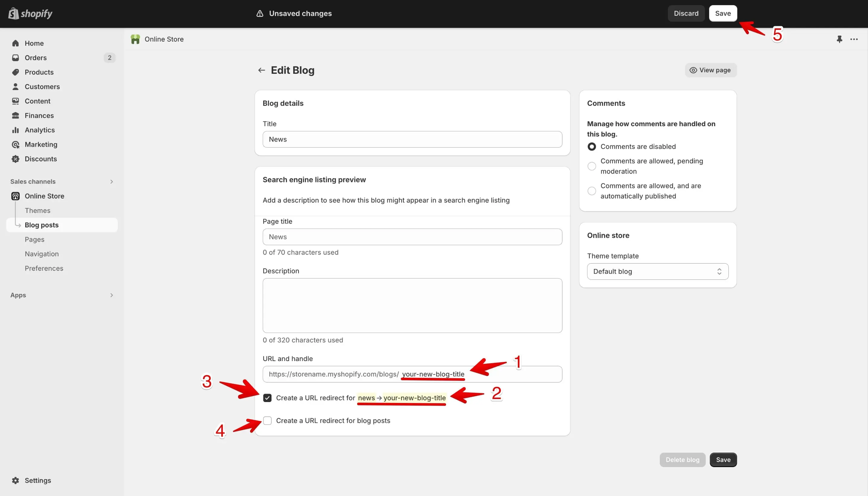
Task: Click Discard in the top bar
Action: [x=686, y=13]
